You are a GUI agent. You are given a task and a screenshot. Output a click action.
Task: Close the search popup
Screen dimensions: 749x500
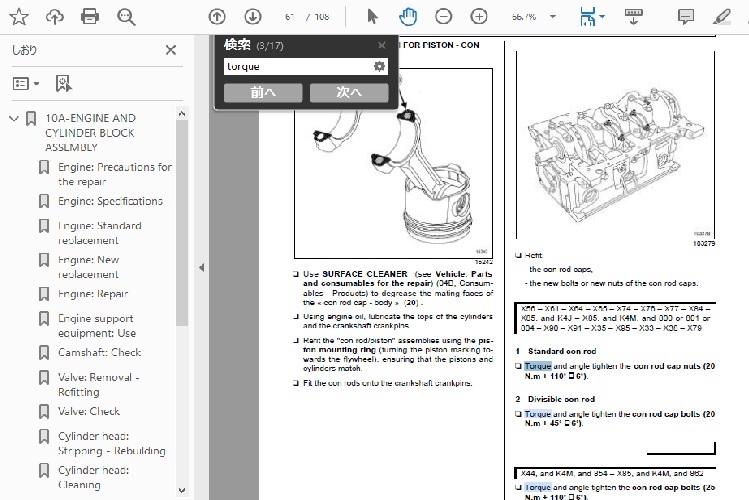(x=382, y=45)
